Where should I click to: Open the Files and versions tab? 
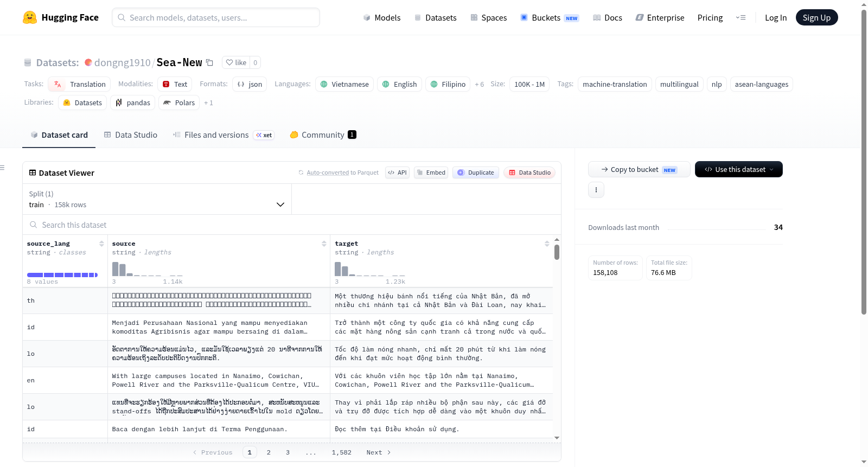point(224,135)
